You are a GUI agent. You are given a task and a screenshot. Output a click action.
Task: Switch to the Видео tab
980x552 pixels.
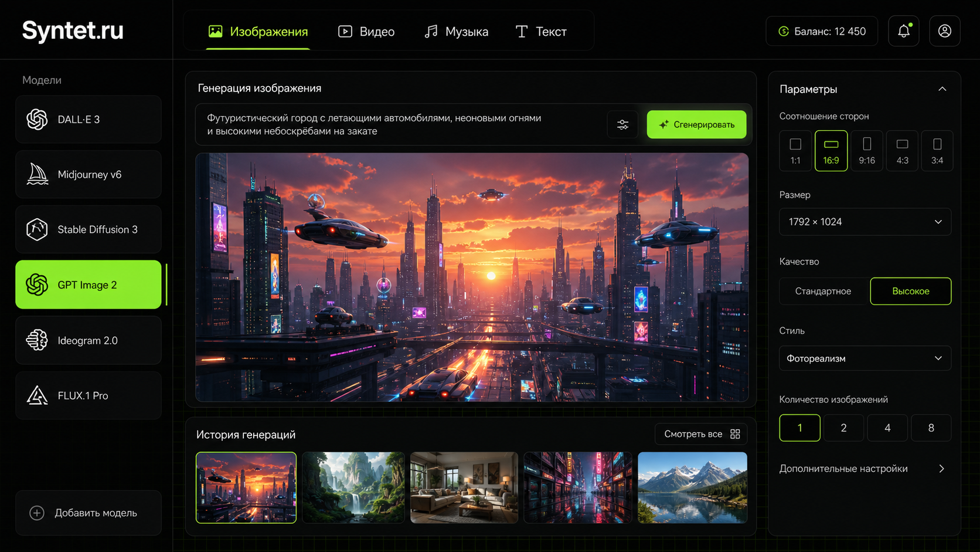point(366,32)
